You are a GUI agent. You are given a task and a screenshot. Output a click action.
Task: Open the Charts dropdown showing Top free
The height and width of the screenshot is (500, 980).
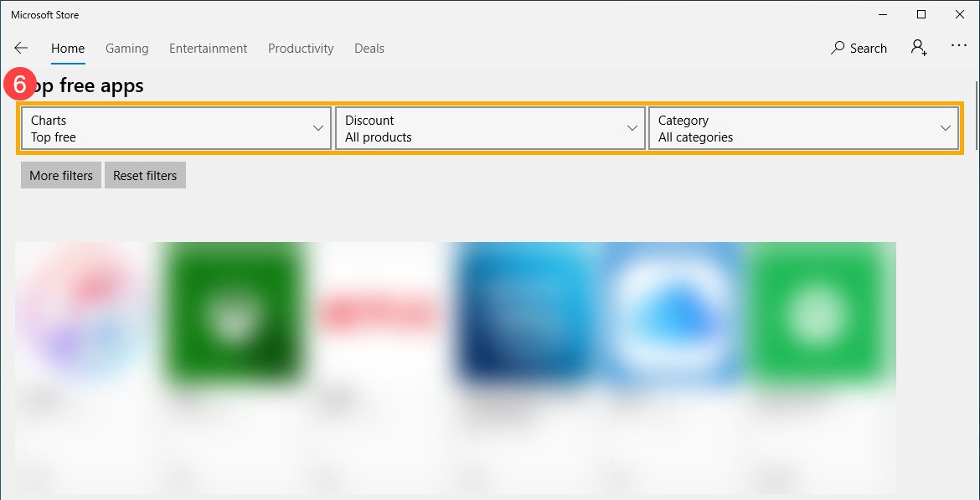176,128
